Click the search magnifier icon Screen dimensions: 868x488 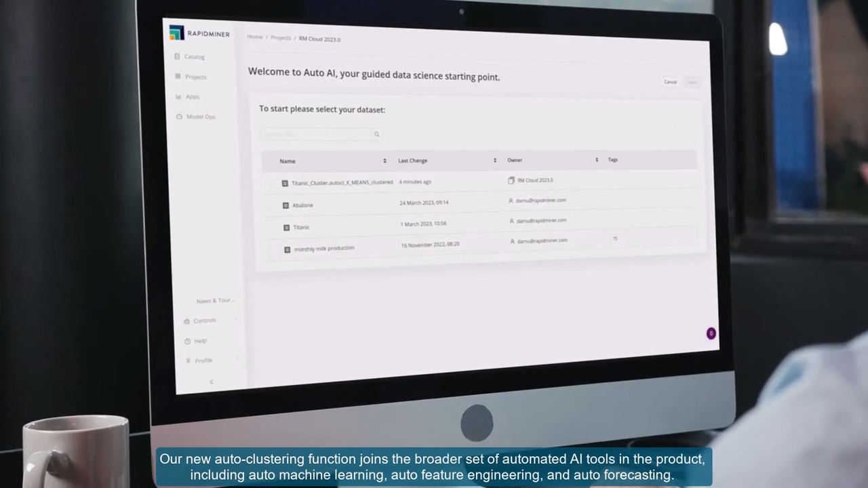(x=377, y=134)
